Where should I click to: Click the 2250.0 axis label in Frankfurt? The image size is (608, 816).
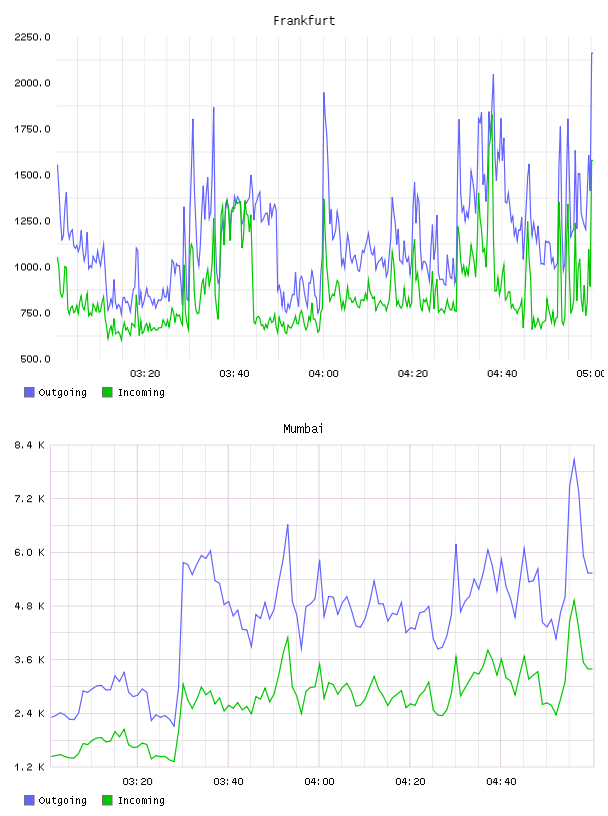33,37
